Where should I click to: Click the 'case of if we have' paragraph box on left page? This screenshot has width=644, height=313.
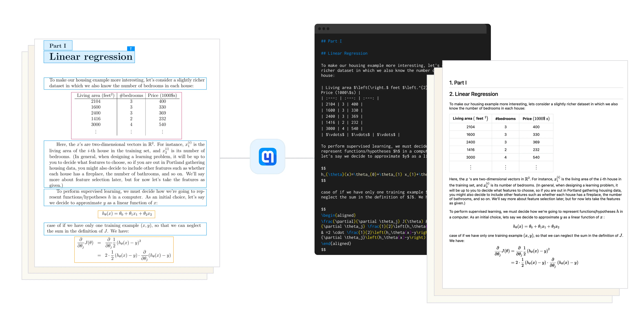125,229
